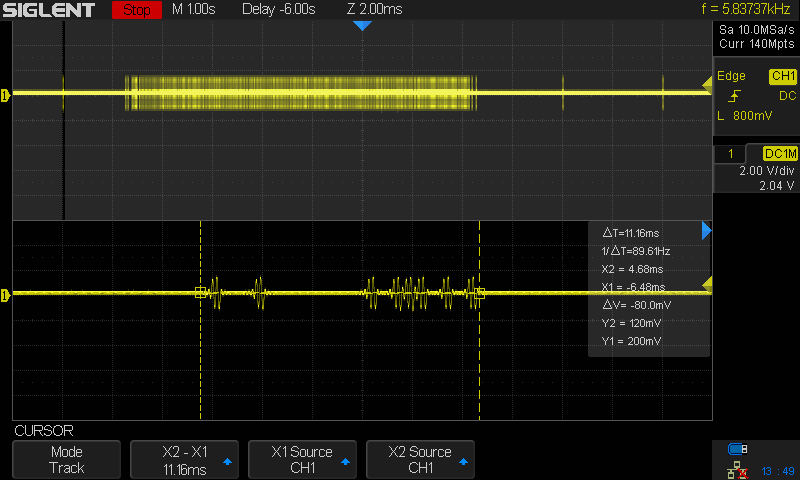Click the CURSOR menu title

click(44, 431)
